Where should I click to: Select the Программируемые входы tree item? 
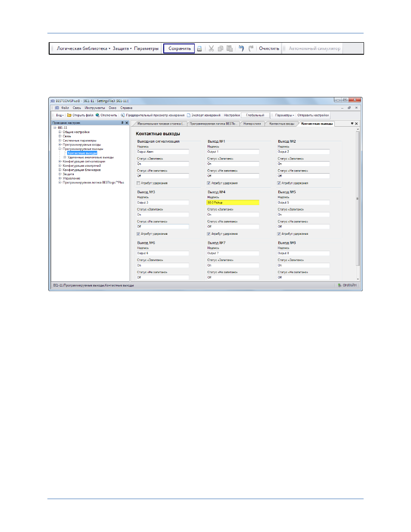pyautogui.click(x=81, y=145)
